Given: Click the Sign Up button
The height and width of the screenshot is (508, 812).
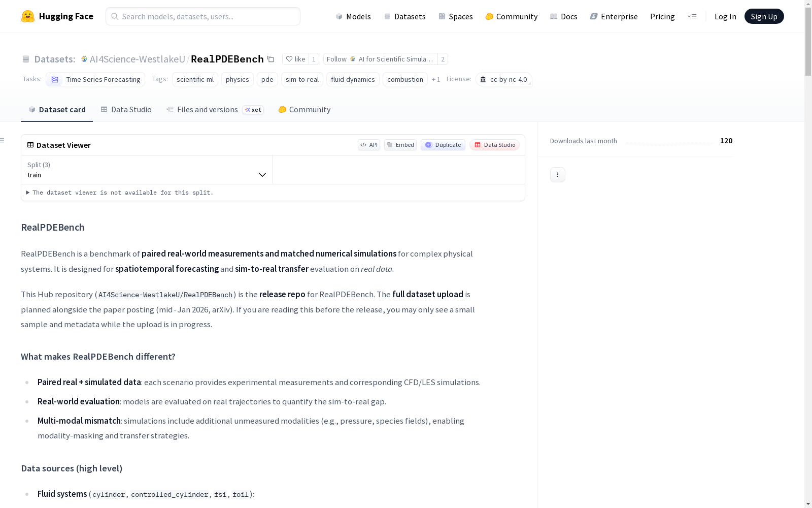Looking at the screenshot, I should coord(764,16).
